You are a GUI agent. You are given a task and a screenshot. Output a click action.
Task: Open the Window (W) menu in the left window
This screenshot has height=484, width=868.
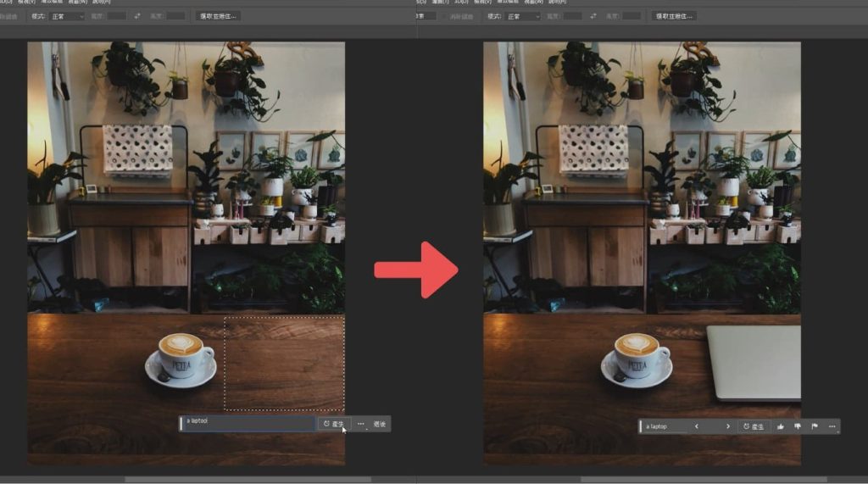point(77,2)
